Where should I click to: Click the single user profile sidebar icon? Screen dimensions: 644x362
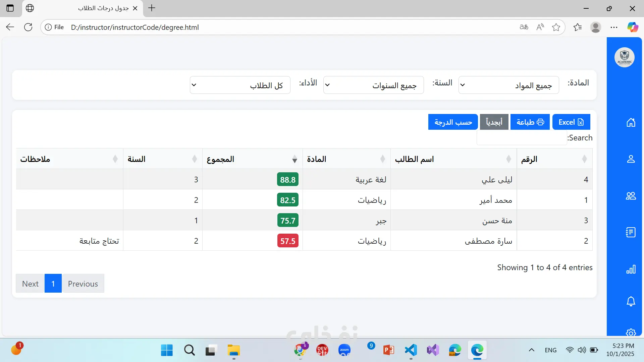(x=631, y=159)
